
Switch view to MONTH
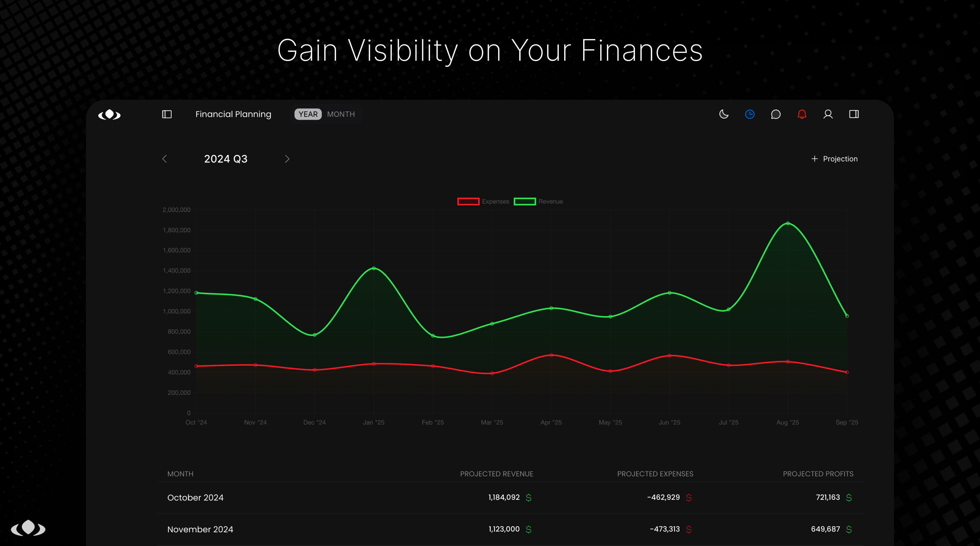point(340,114)
